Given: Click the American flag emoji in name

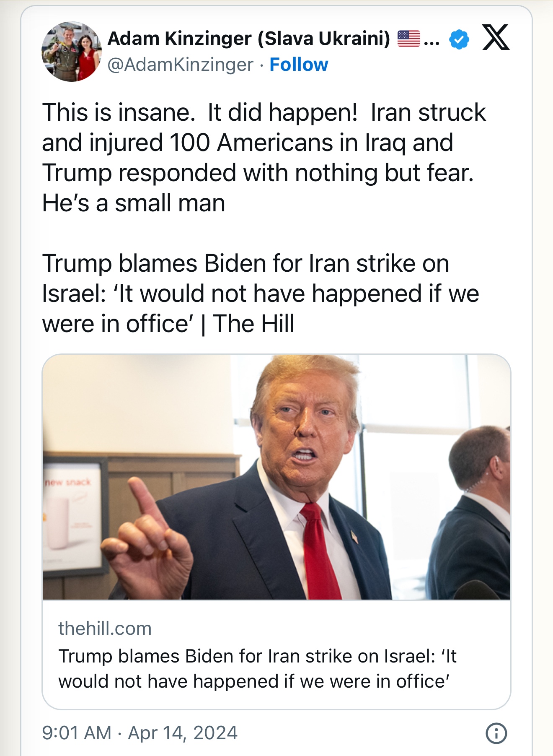Looking at the screenshot, I should pyautogui.click(x=408, y=39).
